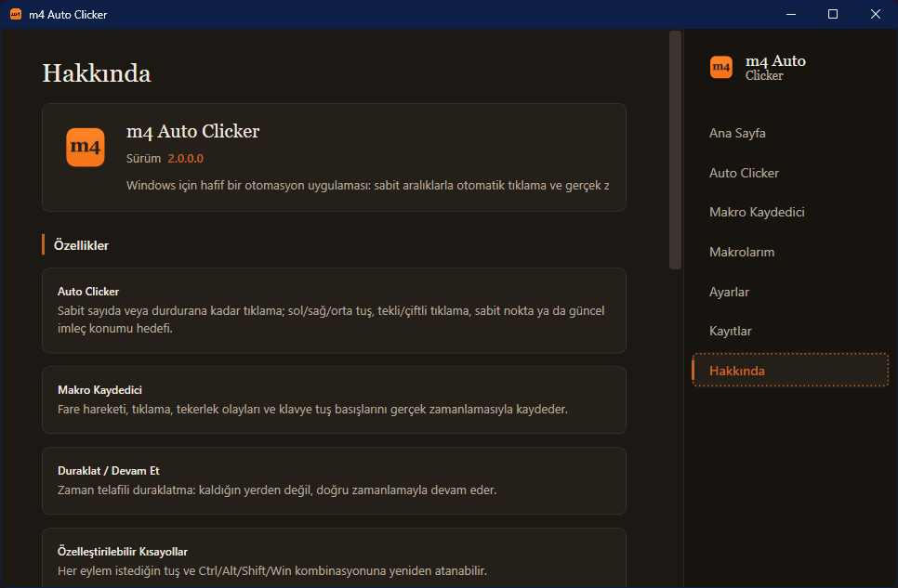
Task: Click the large m4 app icon in the about card
Action: (x=86, y=147)
